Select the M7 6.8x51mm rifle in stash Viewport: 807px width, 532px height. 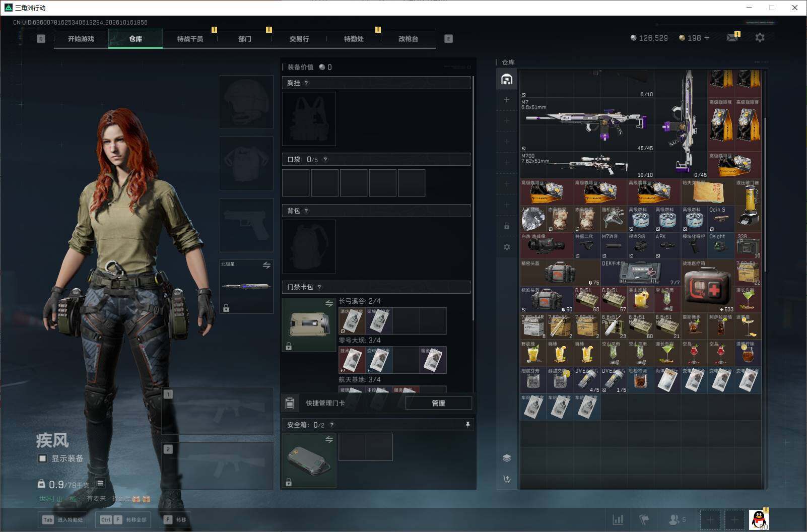coord(586,125)
